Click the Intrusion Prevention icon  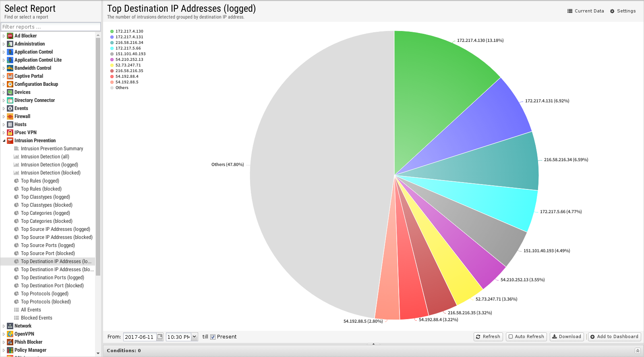click(x=10, y=141)
